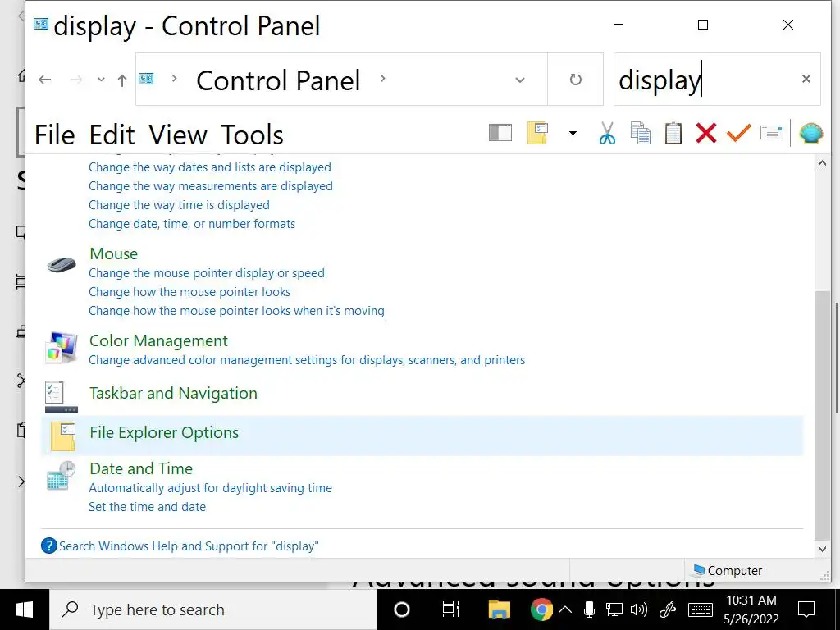Toggle the navigation pane layout icon
The image size is (840, 630).
[x=500, y=133]
